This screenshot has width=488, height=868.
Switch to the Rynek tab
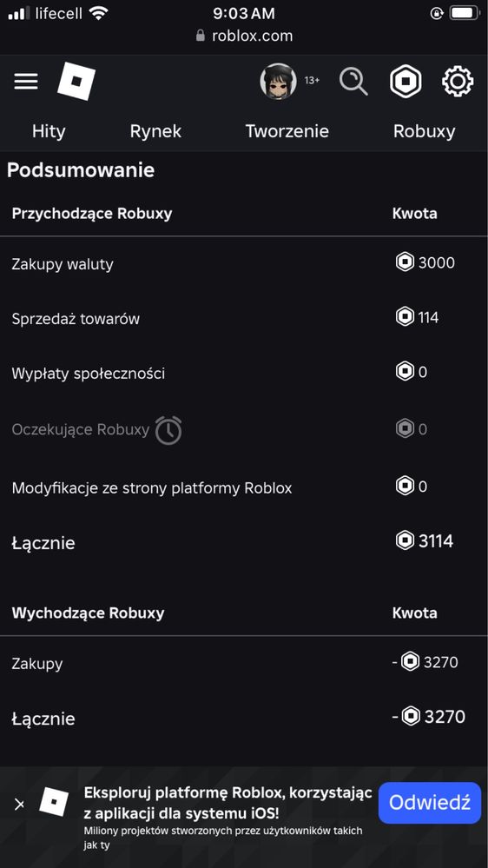[x=155, y=131]
